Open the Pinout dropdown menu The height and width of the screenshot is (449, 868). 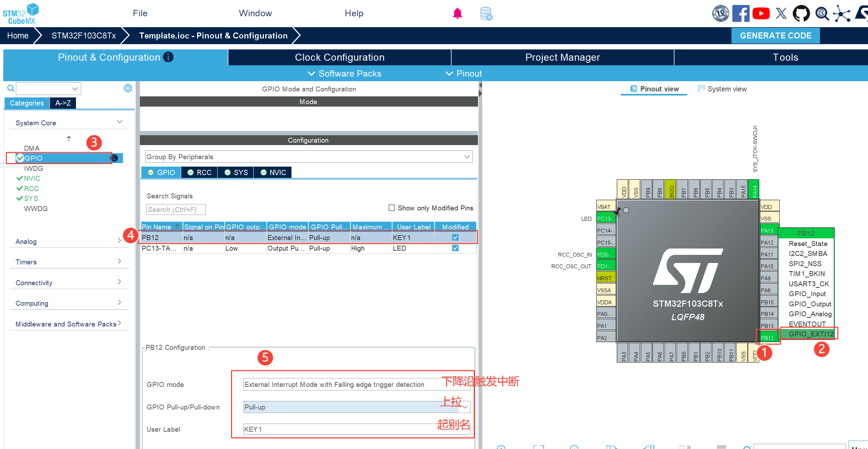(464, 73)
